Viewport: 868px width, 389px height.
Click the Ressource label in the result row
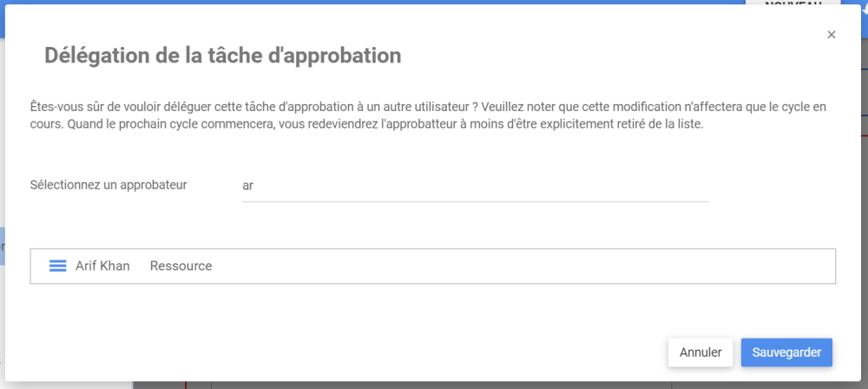point(181,267)
